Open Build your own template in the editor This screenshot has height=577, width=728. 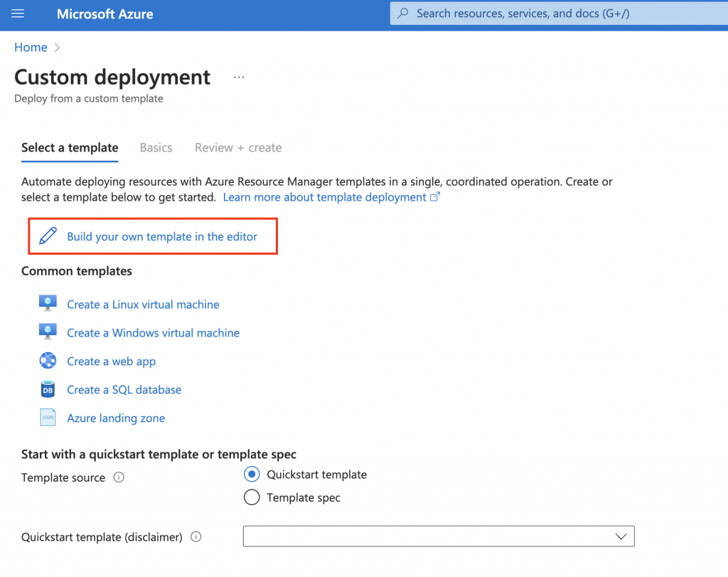162,236
